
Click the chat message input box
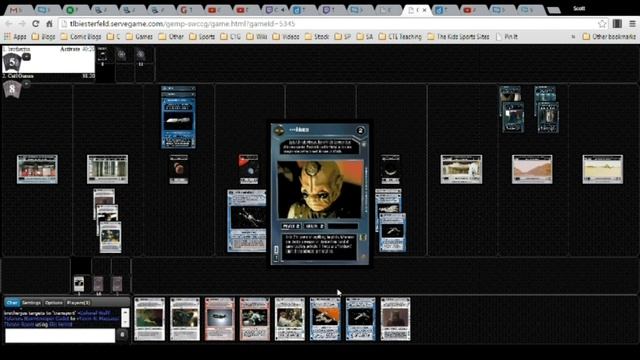(60, 336)
